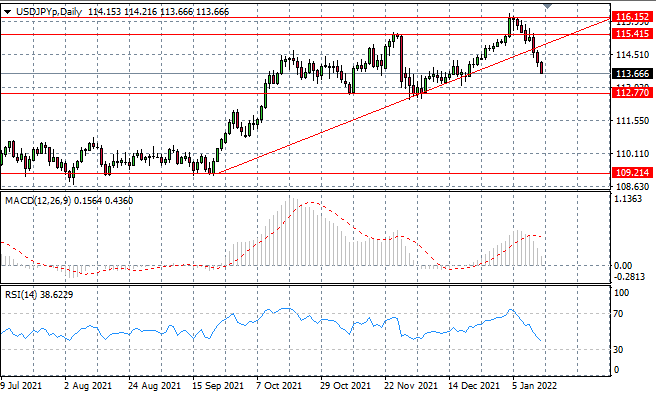
Task: Click the 114.510 price scale value
Action: tap(633, 54)
